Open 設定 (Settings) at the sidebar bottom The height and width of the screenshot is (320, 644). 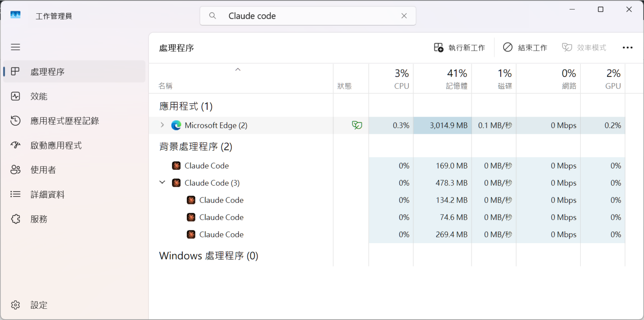pyautogui.click(x=74, y=305)
